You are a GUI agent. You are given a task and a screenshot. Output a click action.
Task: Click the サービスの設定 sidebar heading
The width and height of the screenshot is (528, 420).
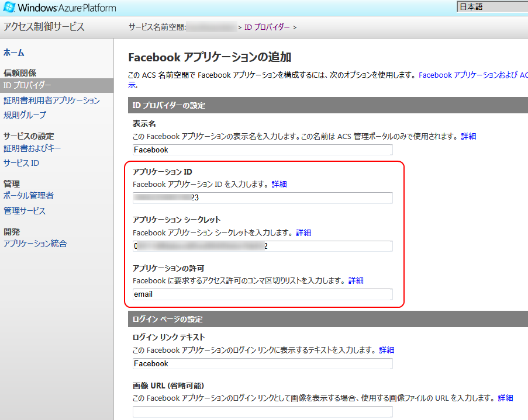pyautogui.click(x=29, y=136)
